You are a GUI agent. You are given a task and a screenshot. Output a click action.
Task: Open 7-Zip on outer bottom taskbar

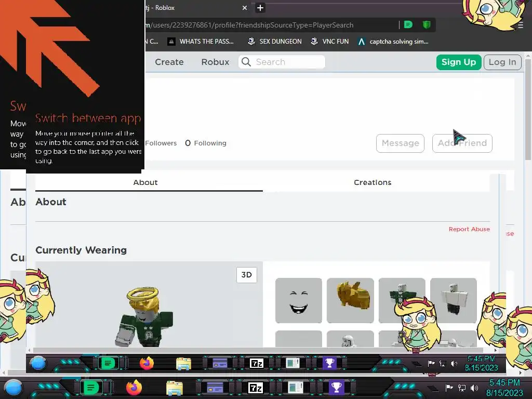pos(256,388)
